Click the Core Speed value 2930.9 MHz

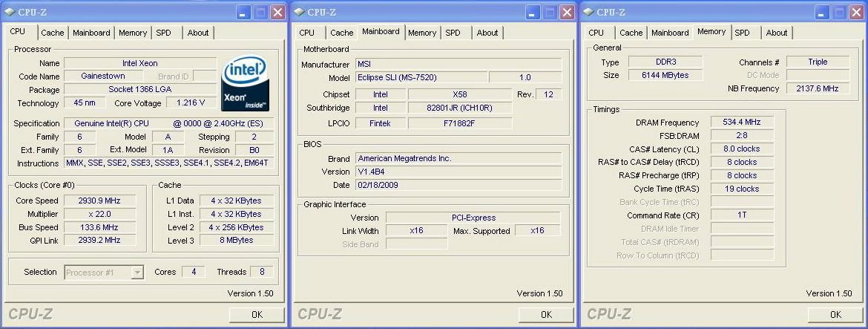point(99,201)
